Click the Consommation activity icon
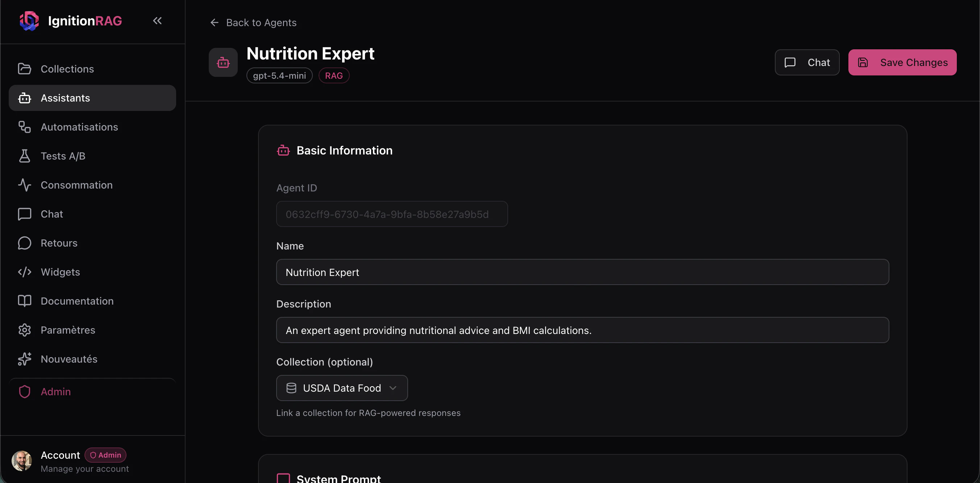Viewport: 980px width, 483px height. point(24,185)
